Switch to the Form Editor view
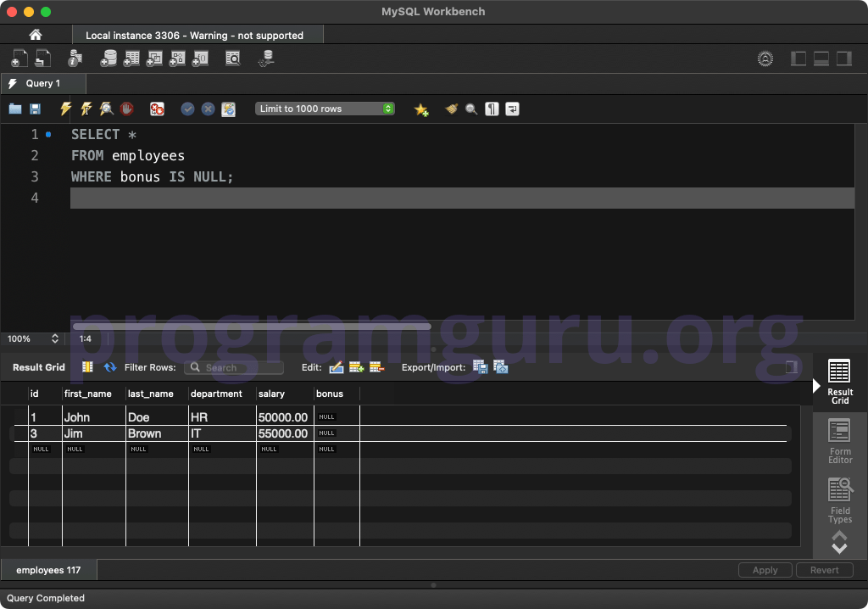This screenshot has width=868, height=609. point(840,441)
